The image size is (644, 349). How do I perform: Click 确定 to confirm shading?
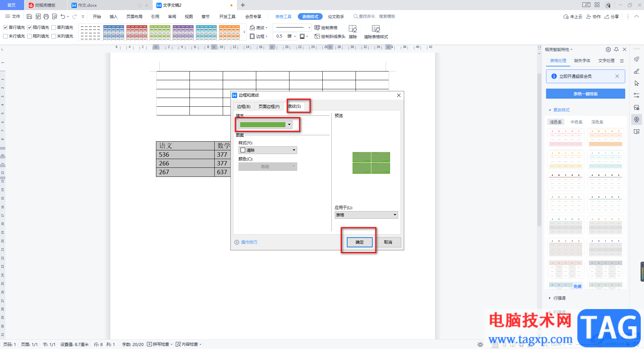pos(360,242)
